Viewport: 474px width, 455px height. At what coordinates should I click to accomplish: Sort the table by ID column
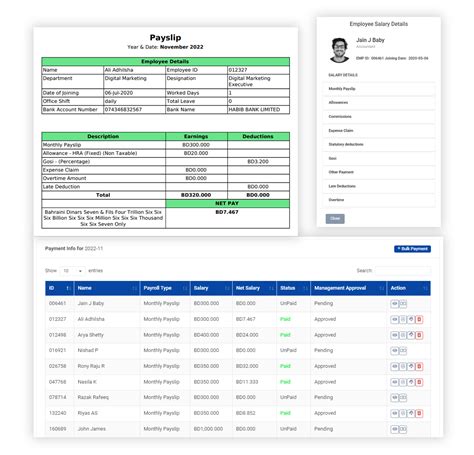(x=59, y=288)
